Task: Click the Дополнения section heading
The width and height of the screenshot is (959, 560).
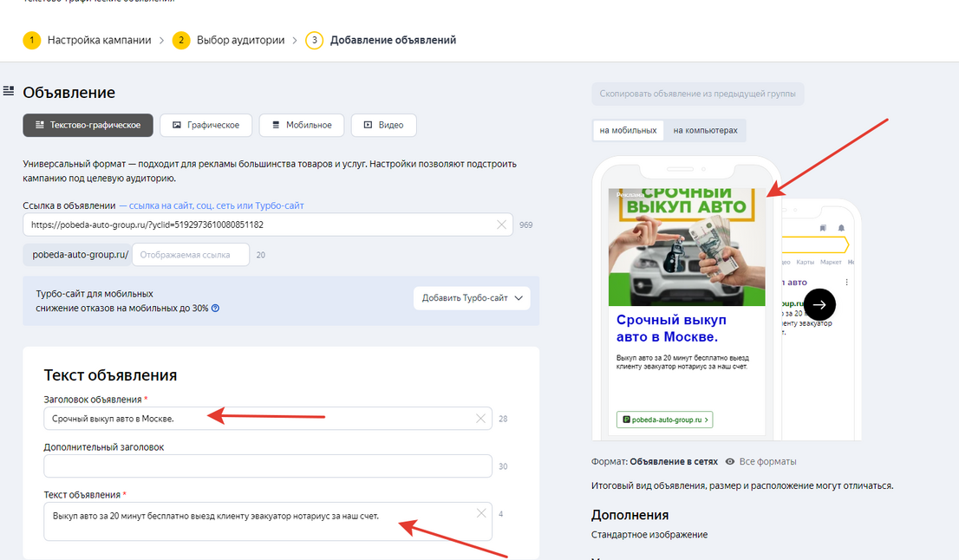Action: [630, 515]
